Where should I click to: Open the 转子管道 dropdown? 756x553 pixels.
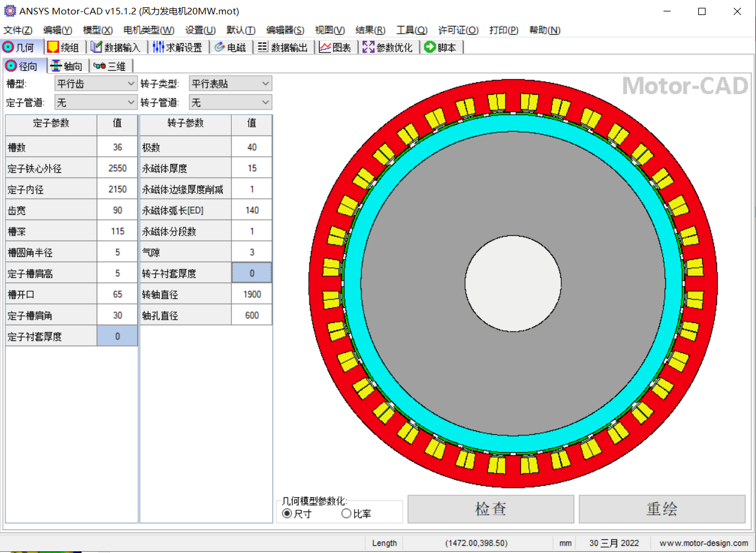[x=231, y=103]
